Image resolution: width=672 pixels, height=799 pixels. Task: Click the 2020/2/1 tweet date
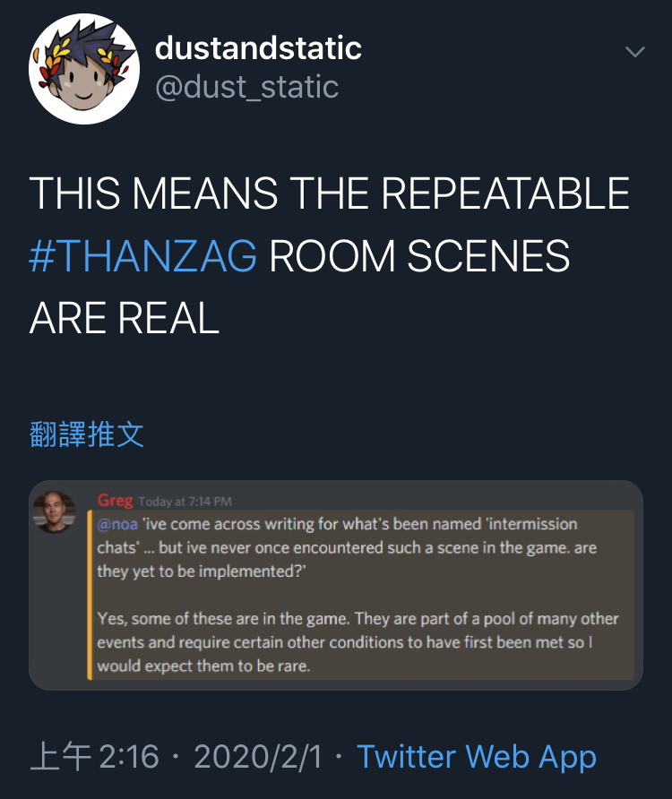coord(258,756)
